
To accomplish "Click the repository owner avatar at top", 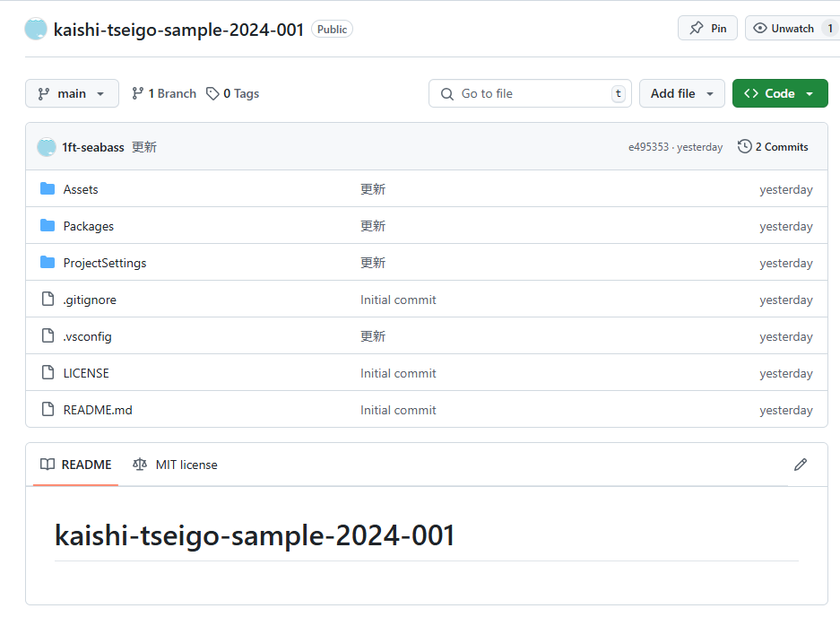I will pos(36,29).
